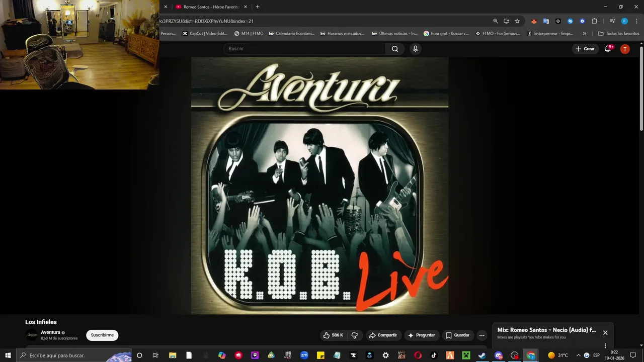Screen dimensions: 644x362
Task: Open Mix: Romeo Santos - Necio playlist title
Action: pos(546,330)
